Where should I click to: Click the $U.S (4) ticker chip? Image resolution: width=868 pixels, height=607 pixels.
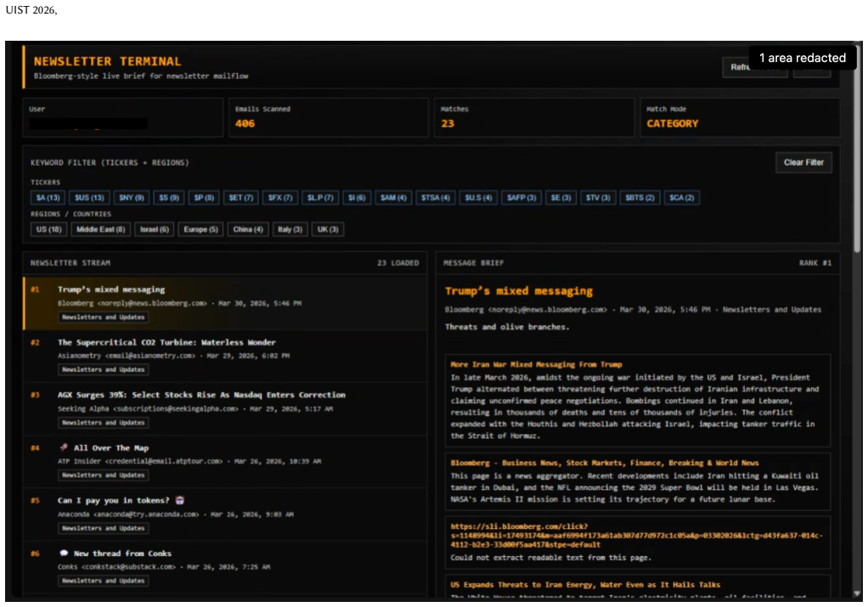point(478,198)
